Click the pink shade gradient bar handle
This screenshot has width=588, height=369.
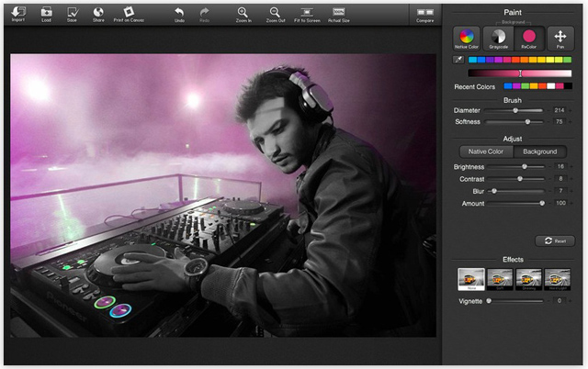(520, 73)
